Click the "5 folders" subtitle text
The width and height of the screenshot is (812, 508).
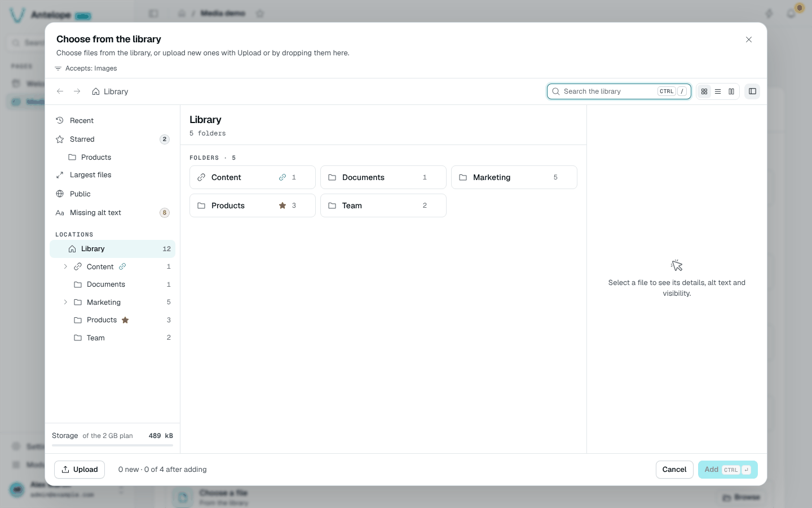coord(208,133)
